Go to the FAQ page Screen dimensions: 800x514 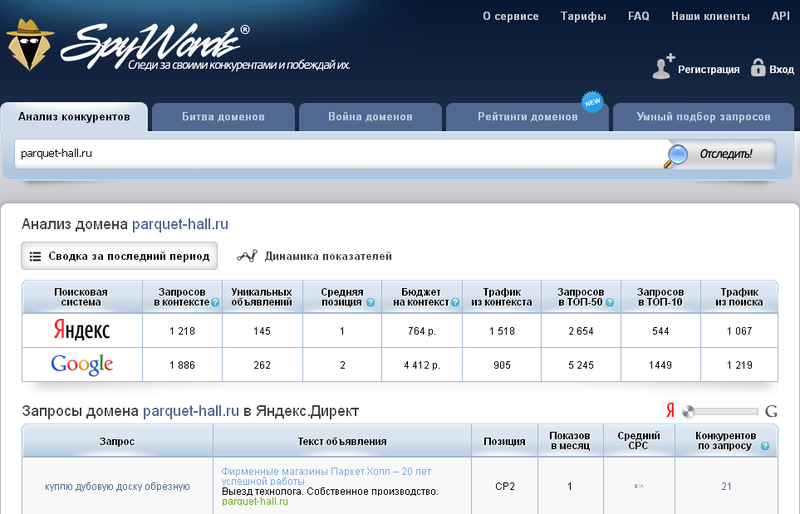click(x=639, y=16)
